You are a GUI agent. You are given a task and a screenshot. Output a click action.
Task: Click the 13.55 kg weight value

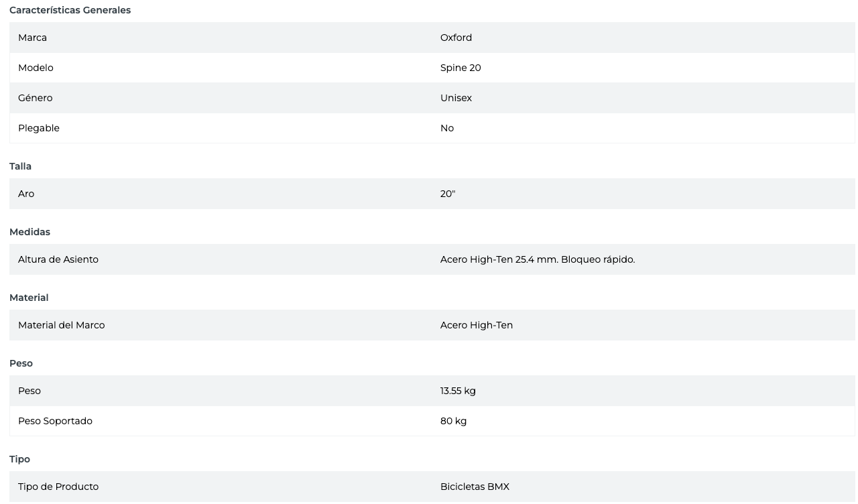click(458, 391)
